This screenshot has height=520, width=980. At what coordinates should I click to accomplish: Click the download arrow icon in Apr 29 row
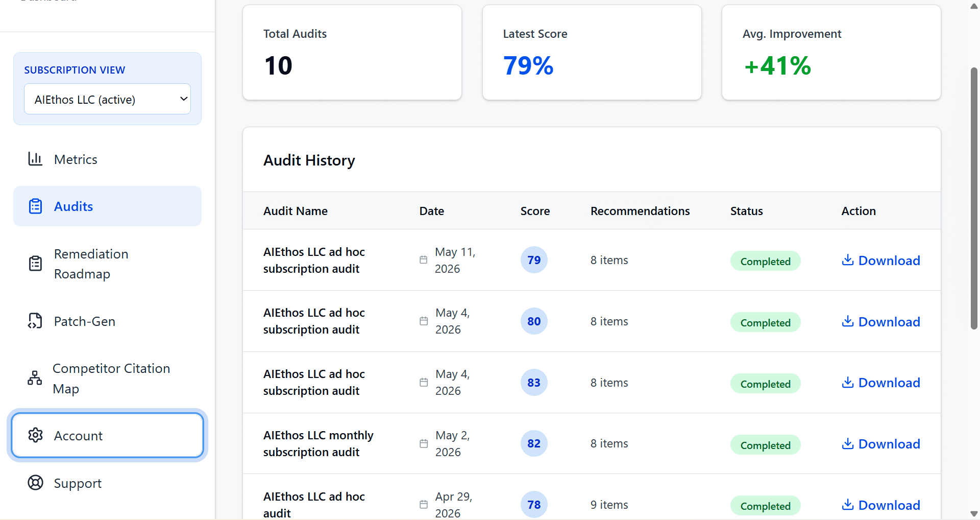[848, 505]
